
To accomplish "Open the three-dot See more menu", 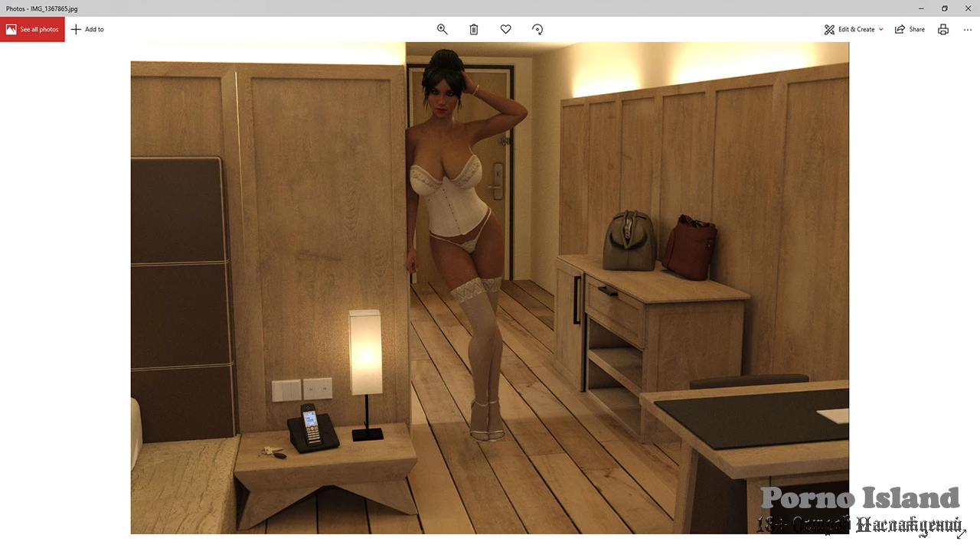I will pyautogui.click(x=968, y=29).
